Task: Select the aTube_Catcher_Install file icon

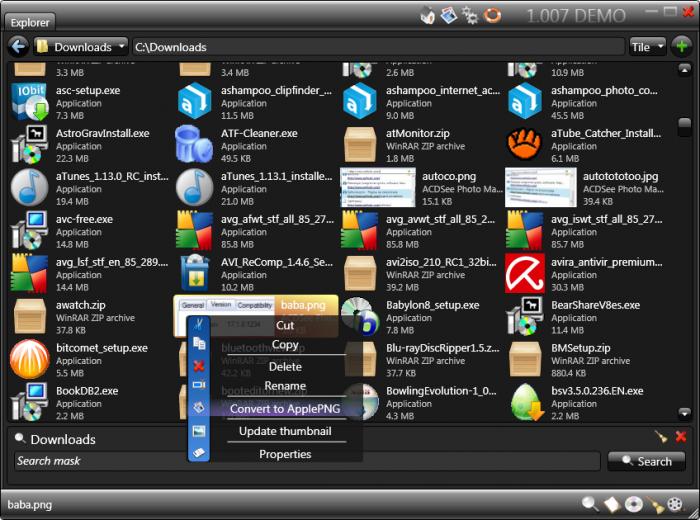Action: (525, 144)
